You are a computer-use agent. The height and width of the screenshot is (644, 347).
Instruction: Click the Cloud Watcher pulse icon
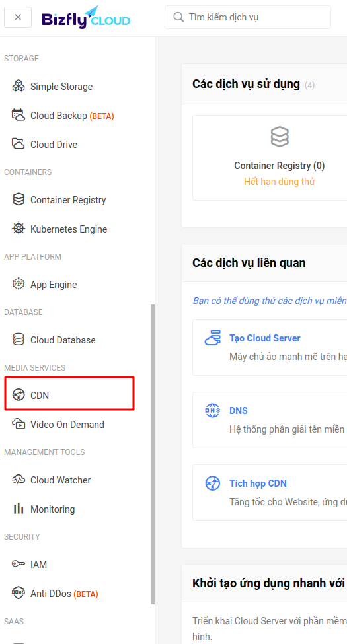[x=19, y=480]
